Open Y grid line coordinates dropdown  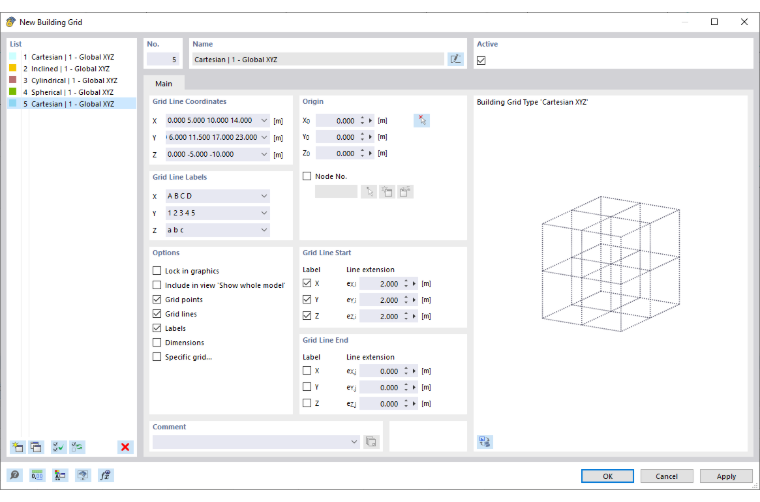pyautogui.click(x=264, y=137)
